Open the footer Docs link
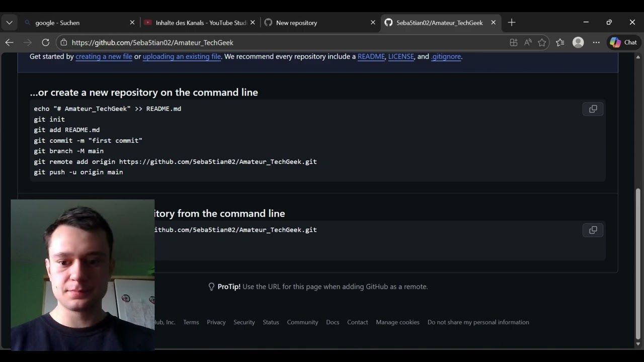The width and height of the screenshot is (644, 362). click(x=333, y=322)
